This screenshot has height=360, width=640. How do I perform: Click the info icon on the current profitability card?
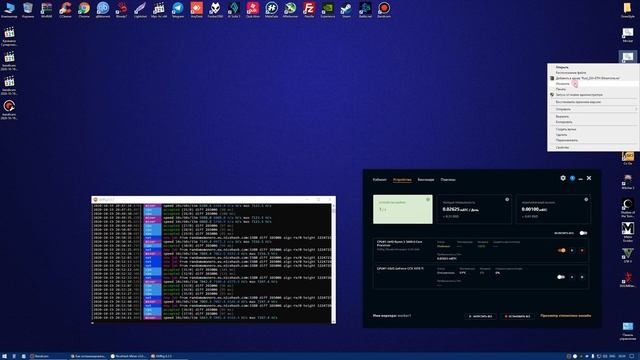[x=507, y=200]
